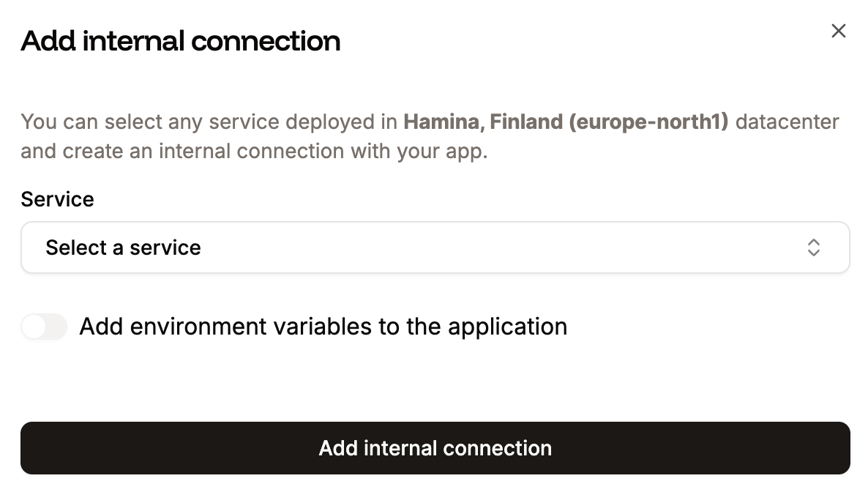
Task: Click the up-down chevron in the service selector
Action: click(813, 247)
